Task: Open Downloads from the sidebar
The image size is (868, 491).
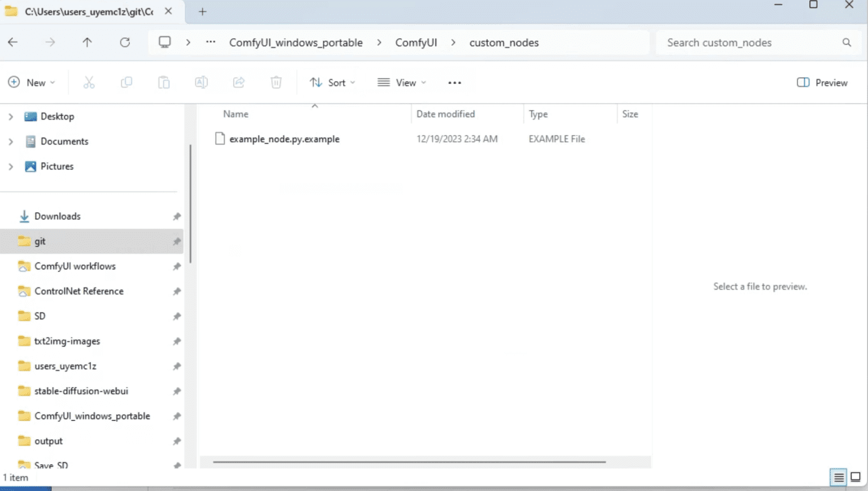Action: 58,216
